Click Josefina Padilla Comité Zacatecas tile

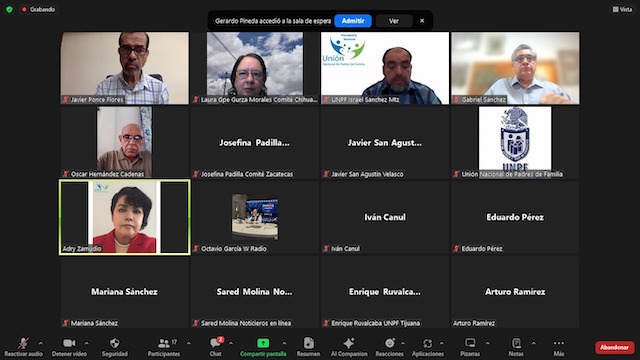coord(255,142)
